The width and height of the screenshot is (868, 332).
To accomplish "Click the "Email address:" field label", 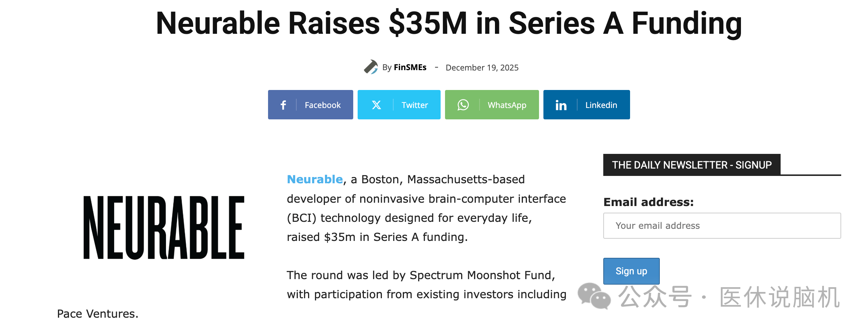I will (648, 202).
